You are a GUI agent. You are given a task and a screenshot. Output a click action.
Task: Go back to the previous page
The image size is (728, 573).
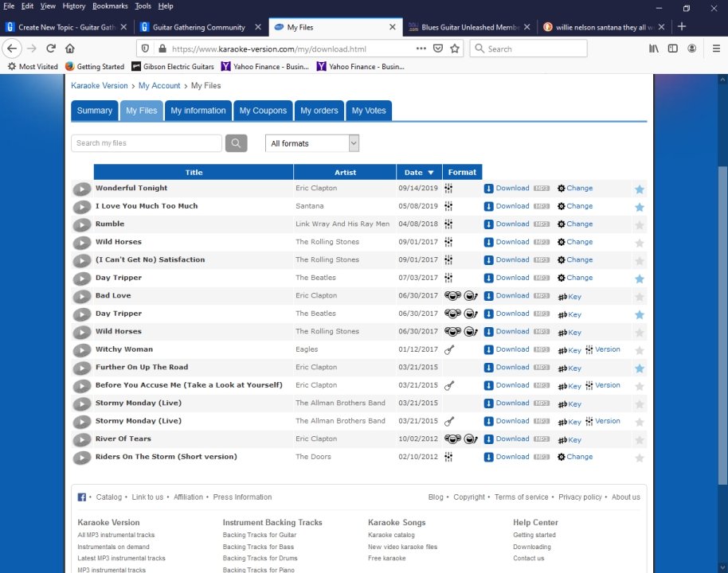[x=12, y=49]
